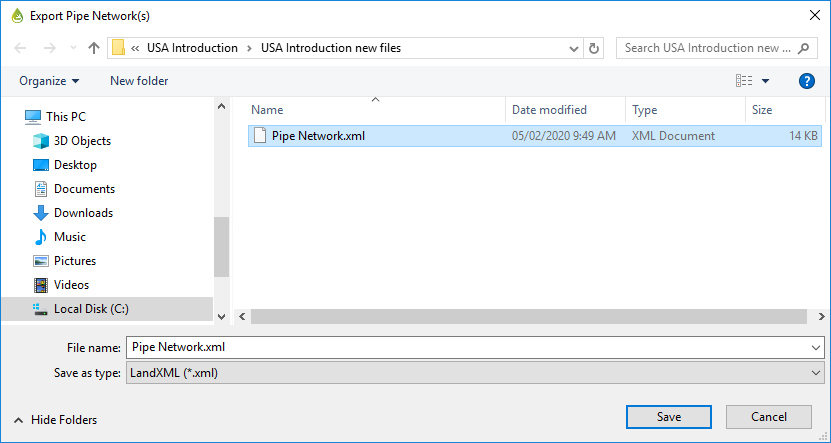831x443 pixels.
Task: Open the Help question mark icon
Action: pyautogui.click(x=807, y=81)
